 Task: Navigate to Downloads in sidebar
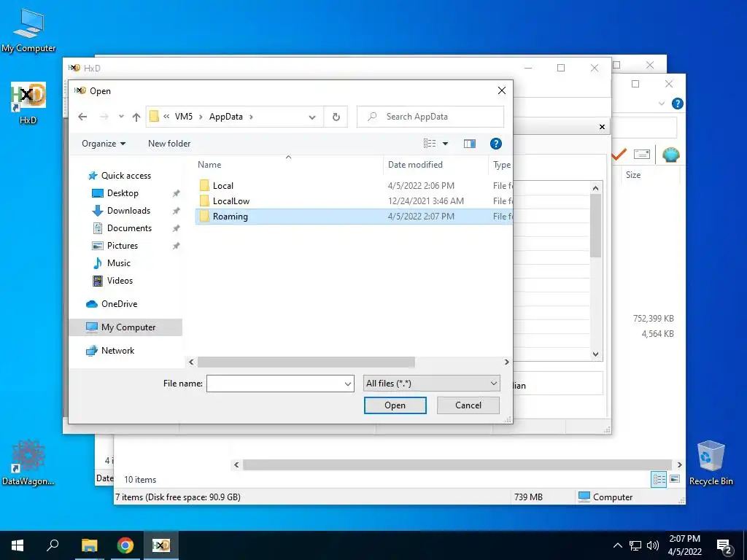(x=128, y=211)
